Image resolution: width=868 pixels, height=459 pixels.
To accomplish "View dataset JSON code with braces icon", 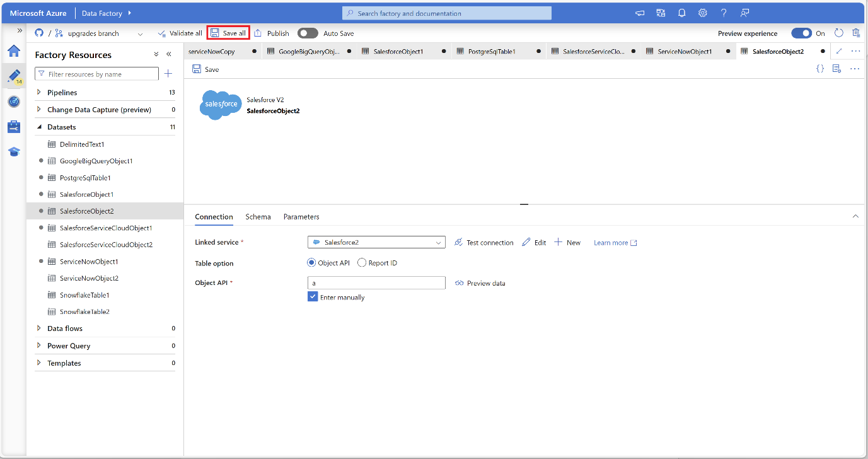I will [819, 69].
